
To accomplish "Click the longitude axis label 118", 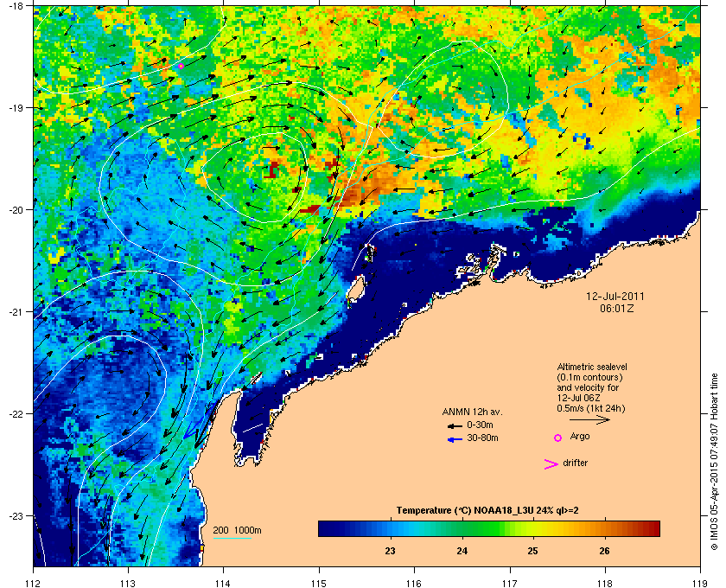I will (x=605, y=583).
